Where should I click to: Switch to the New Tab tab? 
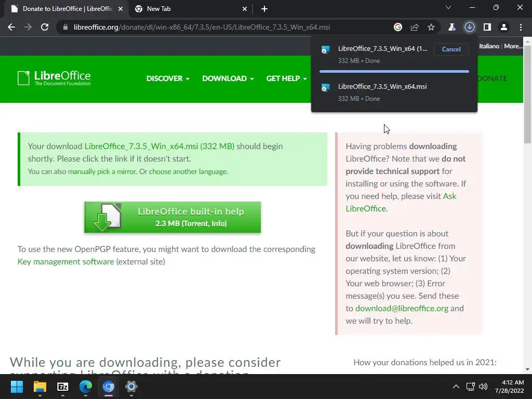(190, 9)
